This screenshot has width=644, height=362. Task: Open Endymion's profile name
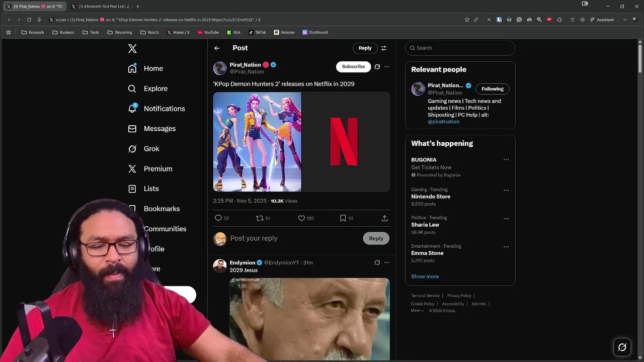[x=243, y=262]
